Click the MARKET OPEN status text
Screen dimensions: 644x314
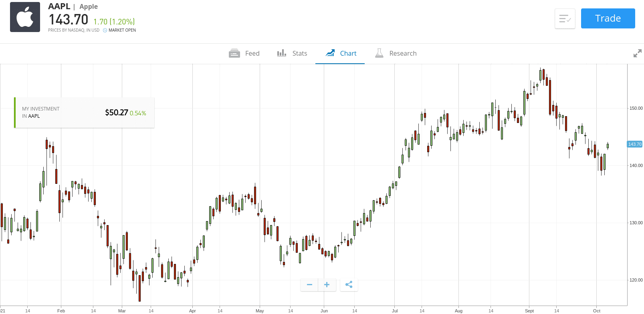pos(122,30)
